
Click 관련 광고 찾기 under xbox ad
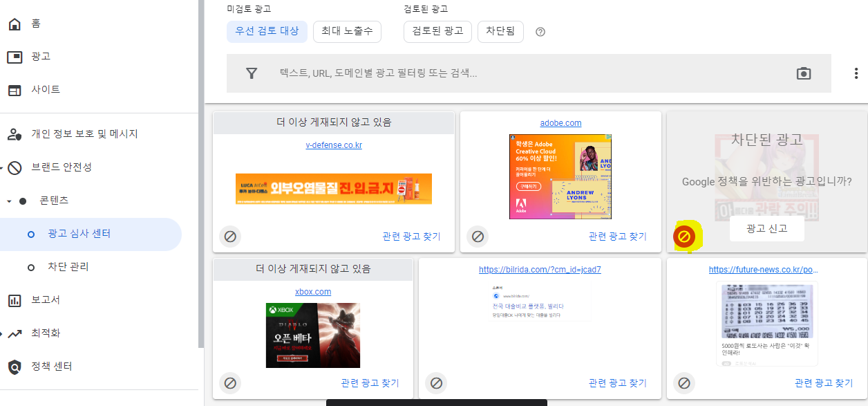[x=370, y=383]
